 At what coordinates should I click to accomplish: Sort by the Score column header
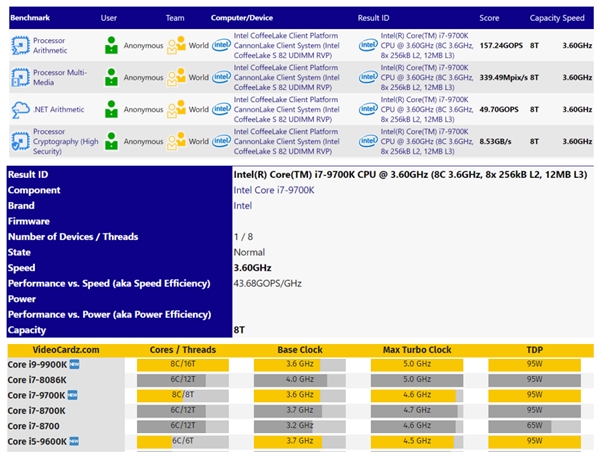pyautogui.click(x=489, y=17)
